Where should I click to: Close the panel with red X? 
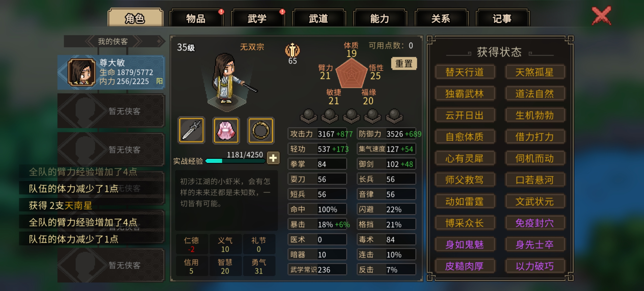(x=601, y=16)
